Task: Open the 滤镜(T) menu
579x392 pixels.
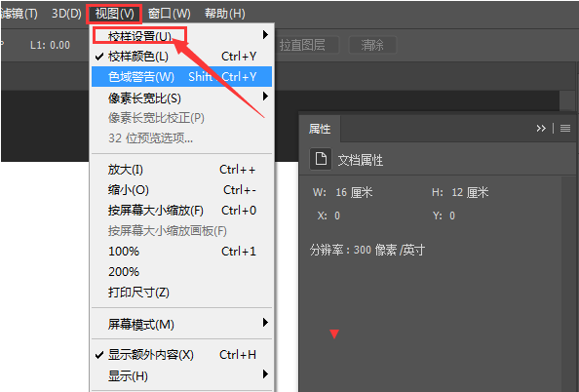Action: tap(19, 14)
